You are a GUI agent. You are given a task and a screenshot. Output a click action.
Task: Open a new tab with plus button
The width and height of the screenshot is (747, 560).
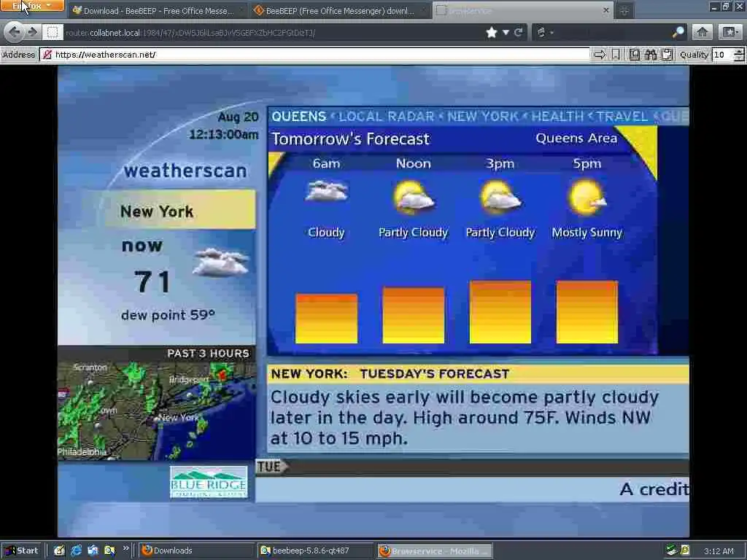tap(624, 11)
